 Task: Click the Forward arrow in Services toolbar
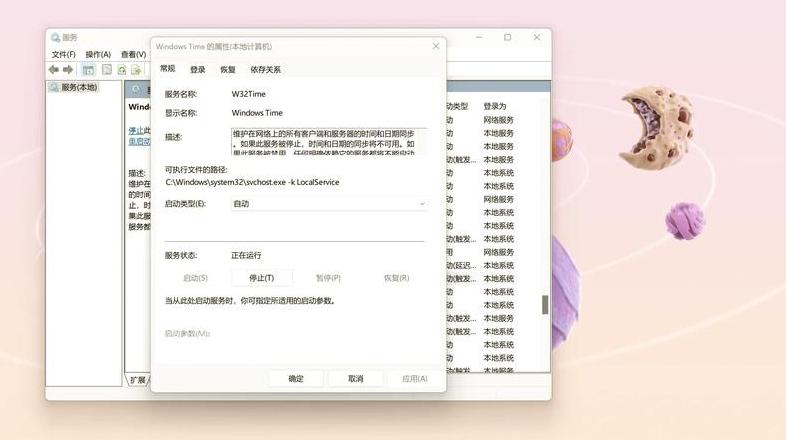pos(68,70)
